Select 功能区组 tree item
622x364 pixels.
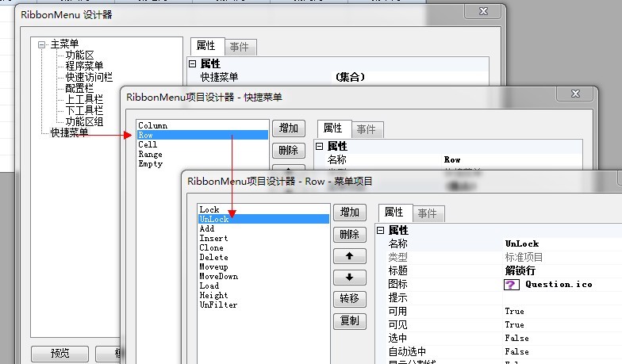point(84,121)
